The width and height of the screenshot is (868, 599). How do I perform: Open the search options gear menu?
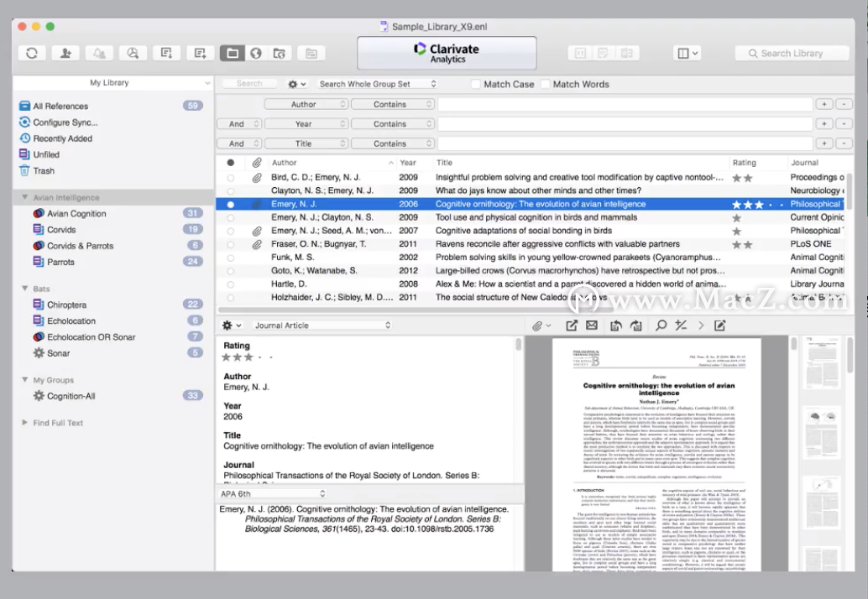coord(296,84)
